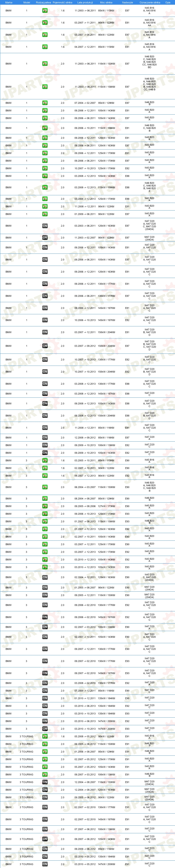This screenshot has height=868, width=175.
Task: Select the production years cell 01.2005 -> 08.2007
Action: [85, 587]
